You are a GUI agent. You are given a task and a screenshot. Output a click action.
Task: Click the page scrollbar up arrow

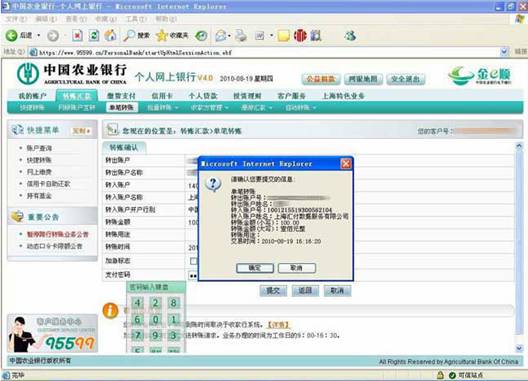coord(519,146)
